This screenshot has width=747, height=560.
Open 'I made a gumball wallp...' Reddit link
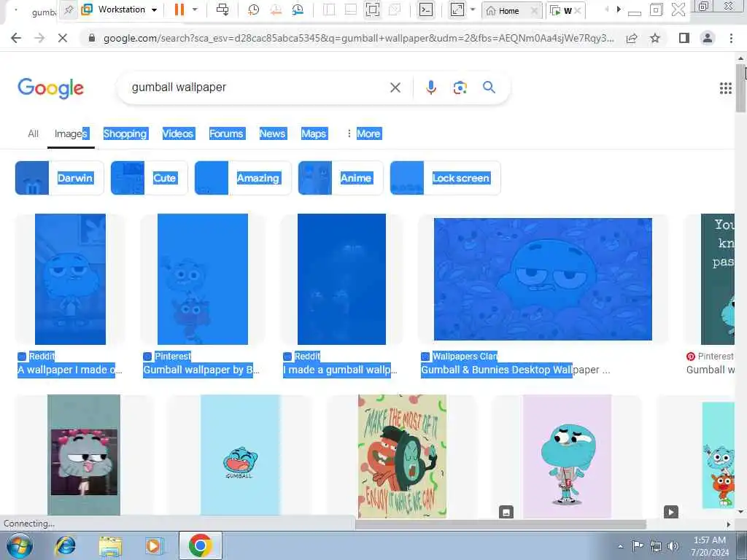(x=340, y=370)
